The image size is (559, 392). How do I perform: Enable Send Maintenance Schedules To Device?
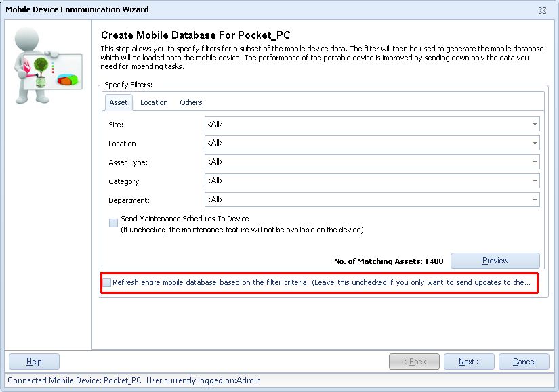(113, 221)
